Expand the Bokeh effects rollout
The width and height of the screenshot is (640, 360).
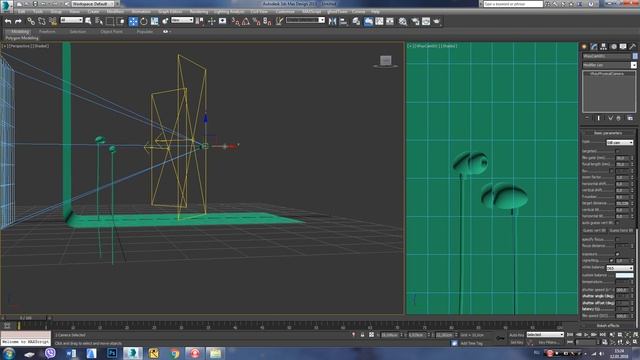pyautogui.click(x=608, y=325)
